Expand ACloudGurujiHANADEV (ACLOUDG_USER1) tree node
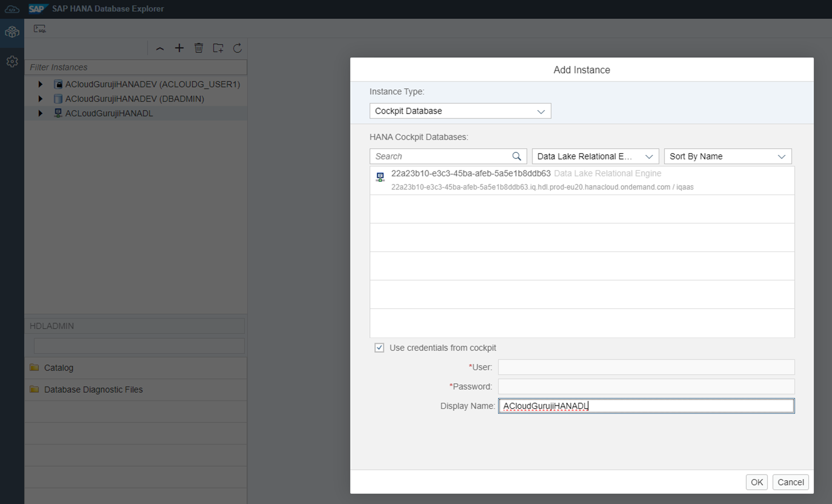 pyautogui.click(x=40, y=84)
